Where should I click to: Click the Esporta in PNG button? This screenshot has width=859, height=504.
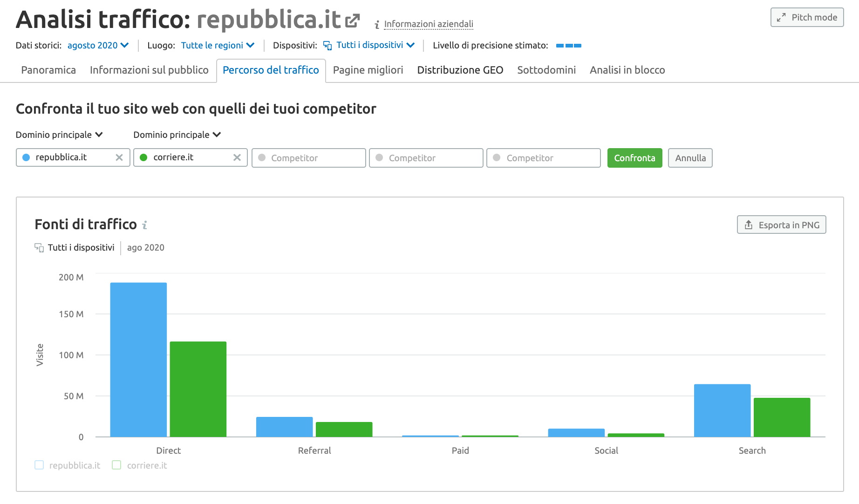click(x=781, y=225)
